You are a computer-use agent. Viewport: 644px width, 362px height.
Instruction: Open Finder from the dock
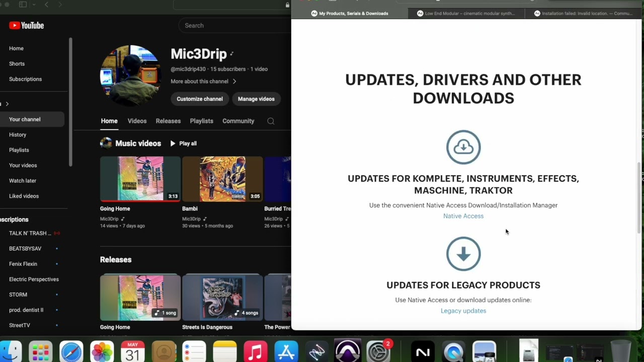(11, 351)
